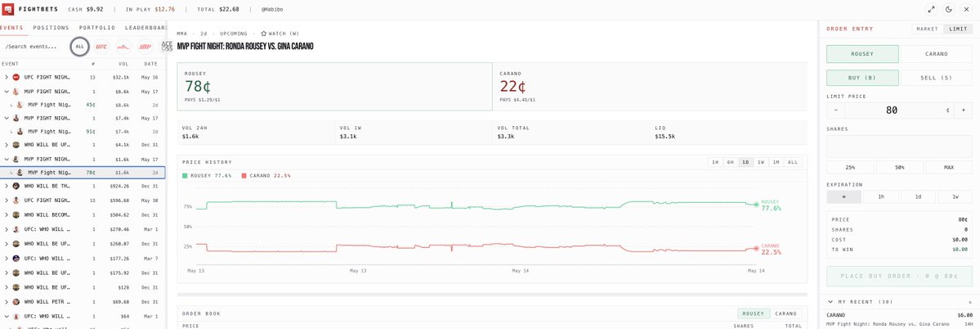Switch price history to 1W range

pyautogui.click(x=761, y=162)
